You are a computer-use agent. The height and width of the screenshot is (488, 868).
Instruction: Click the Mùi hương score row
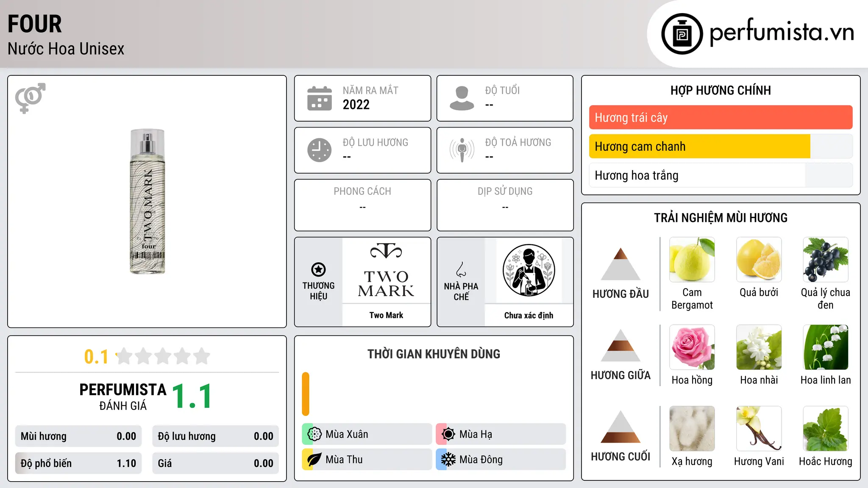[78, 436]
